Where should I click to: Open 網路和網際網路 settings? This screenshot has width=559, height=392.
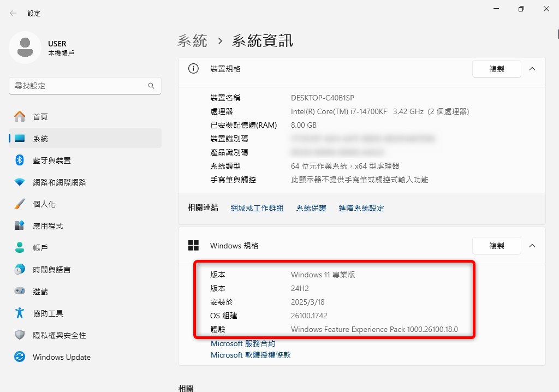point(85,182)
